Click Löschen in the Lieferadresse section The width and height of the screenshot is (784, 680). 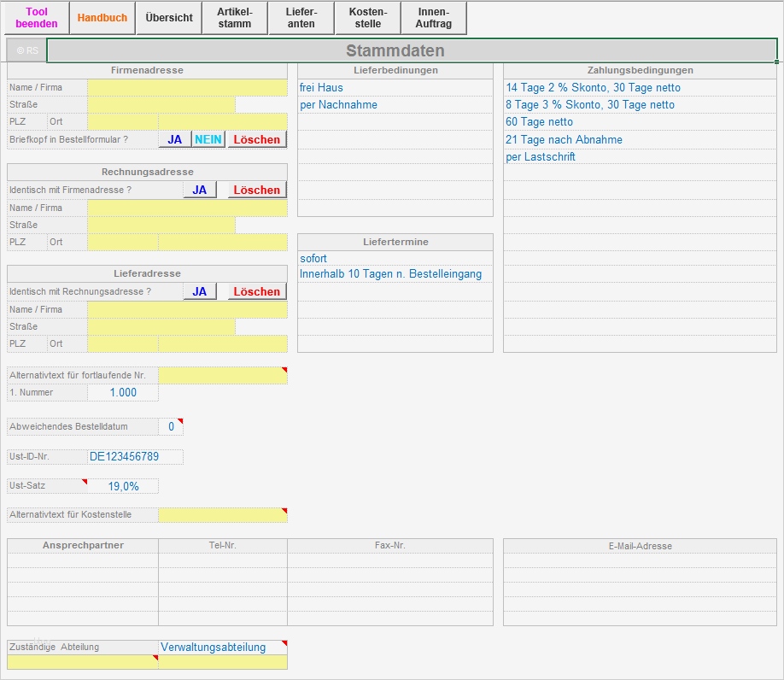click(x=257, y=291)
